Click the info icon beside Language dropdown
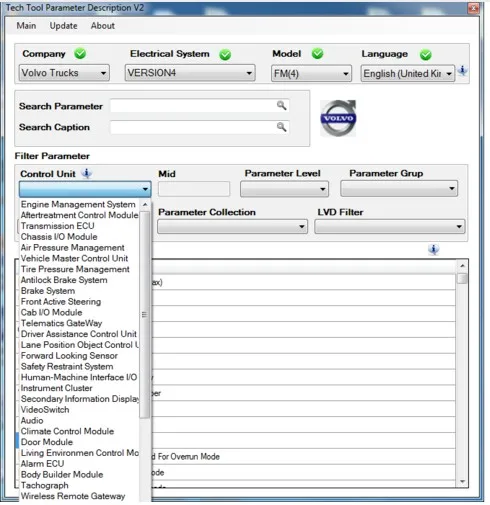 point(463,71)
